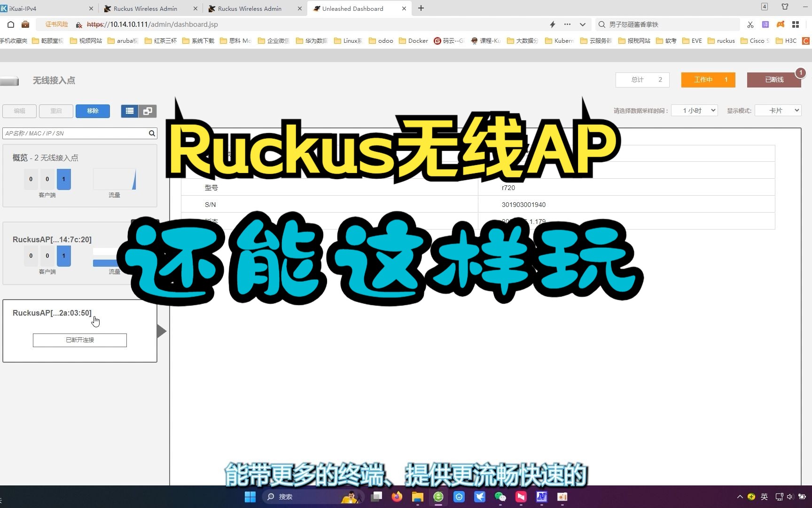The image size is (812, 508).
Task: Click the 已断开连接 status box
Action: (80, 340)
